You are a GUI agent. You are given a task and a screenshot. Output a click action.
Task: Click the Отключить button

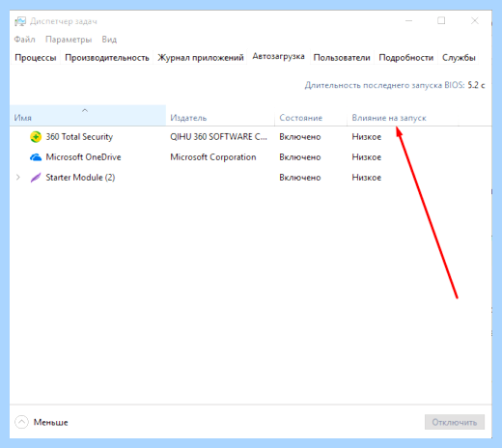(455, 422)
